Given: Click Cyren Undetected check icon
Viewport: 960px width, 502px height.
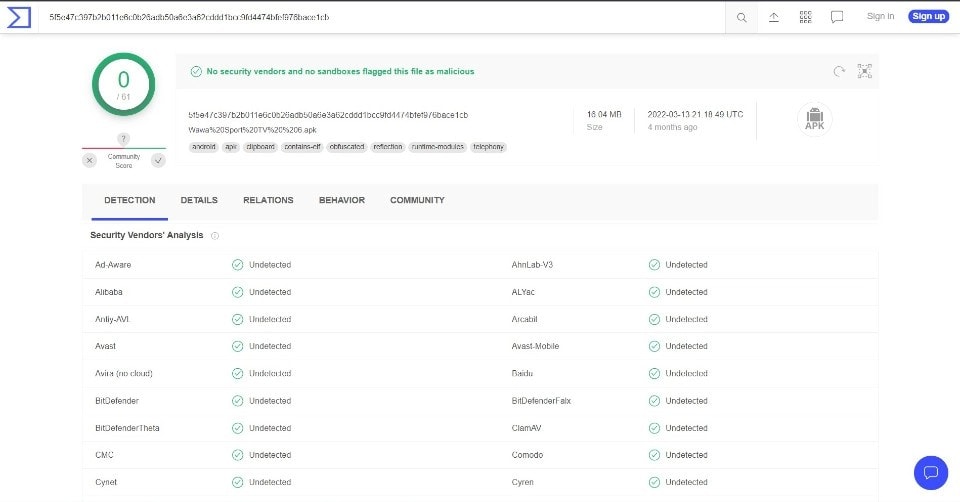Looking at the screenshot, I should pos(654,482).
